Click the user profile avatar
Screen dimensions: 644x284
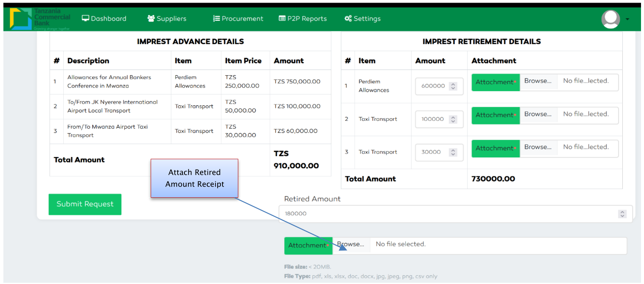click(610, 19)
